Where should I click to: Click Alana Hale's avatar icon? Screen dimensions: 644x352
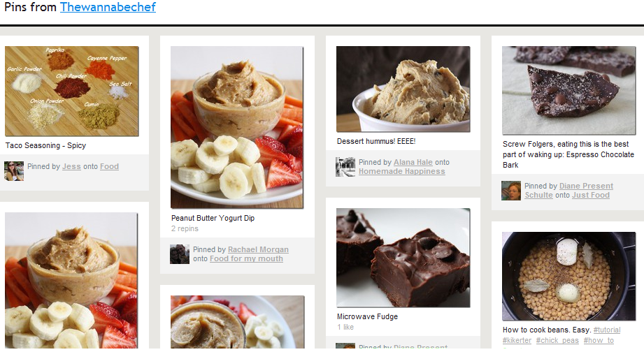point(345,166)
